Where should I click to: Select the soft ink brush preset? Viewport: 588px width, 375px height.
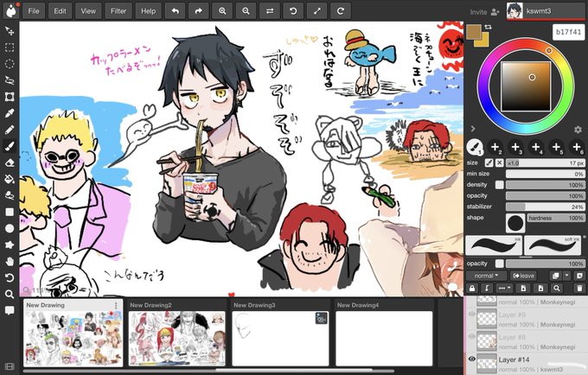point(553,245)
